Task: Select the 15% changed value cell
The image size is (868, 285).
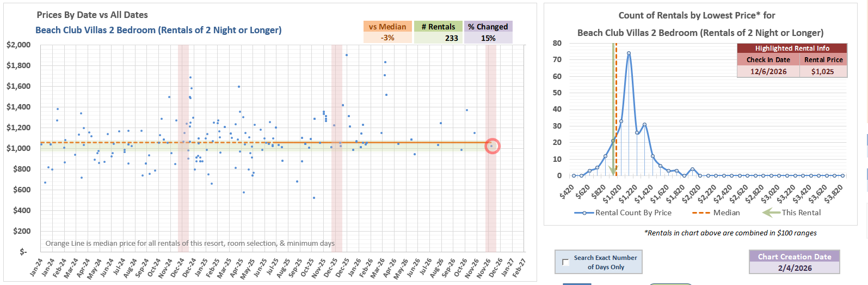Action: [488, 38]
